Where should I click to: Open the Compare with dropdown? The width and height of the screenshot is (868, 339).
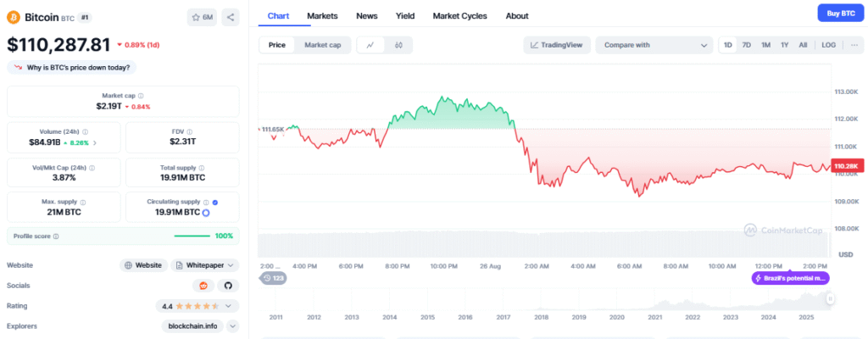coord(654,45)
